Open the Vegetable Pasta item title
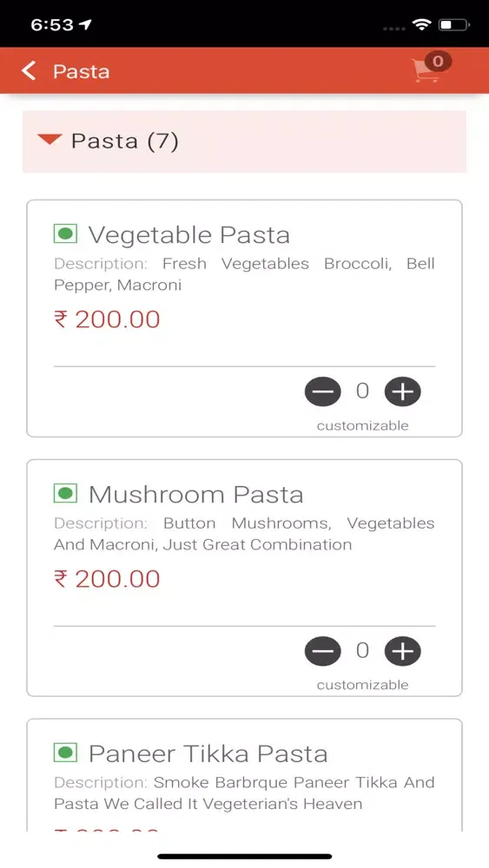Screen dimensions: 489x868 click(x=188, y=234)
